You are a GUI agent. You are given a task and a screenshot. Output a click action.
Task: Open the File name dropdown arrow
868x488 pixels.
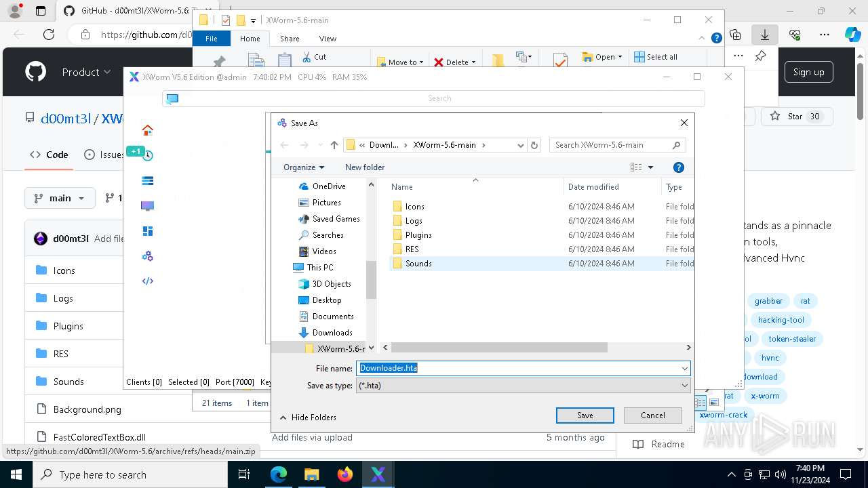tap(684, 368)
